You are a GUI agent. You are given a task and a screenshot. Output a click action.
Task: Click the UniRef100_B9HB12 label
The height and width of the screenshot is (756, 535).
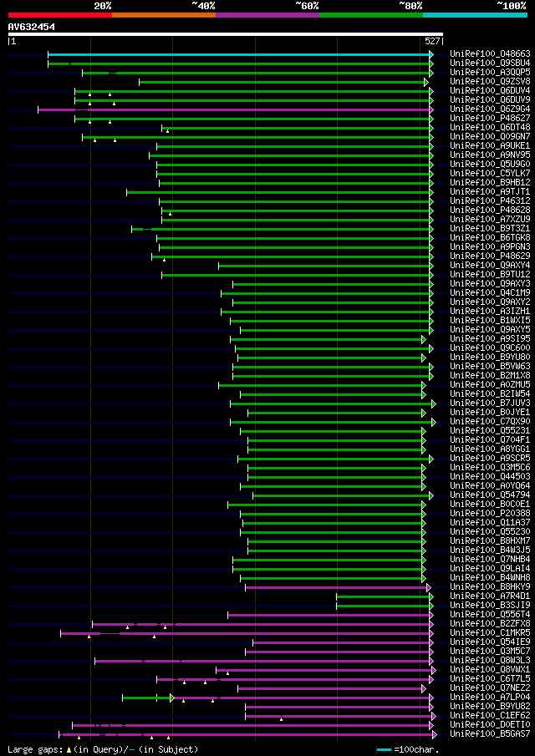(490, 182)
